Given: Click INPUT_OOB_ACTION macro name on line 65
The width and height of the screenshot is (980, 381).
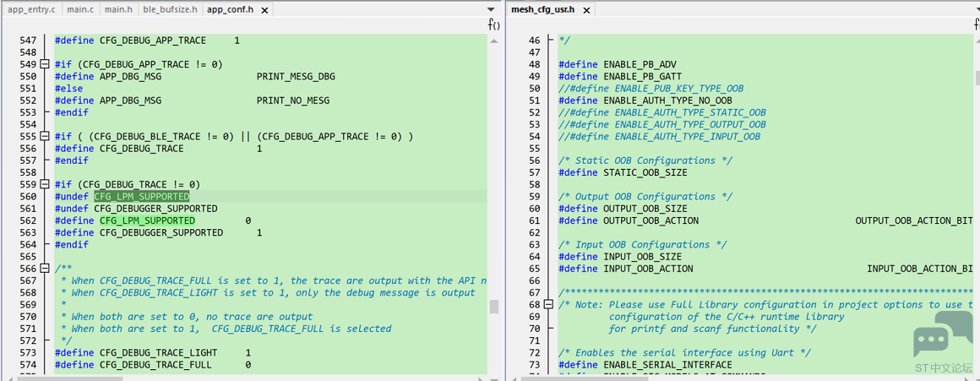Looking at the screenshot, I should tap(648, 269).
